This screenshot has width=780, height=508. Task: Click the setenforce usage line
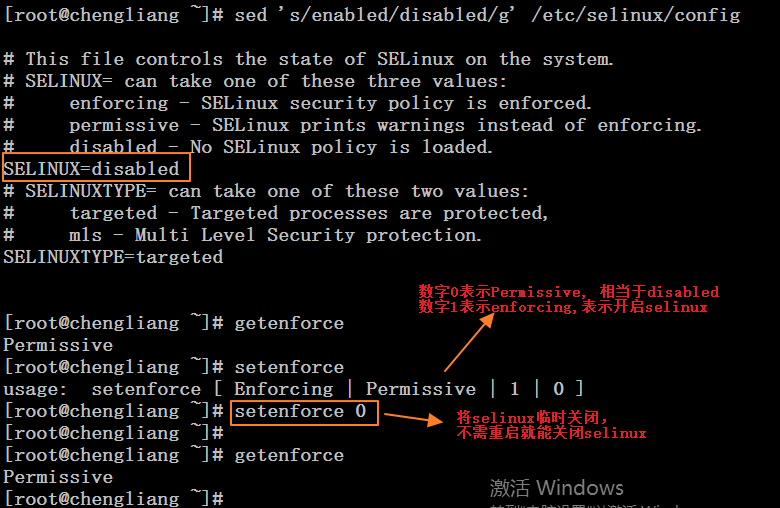click(293, 389)
